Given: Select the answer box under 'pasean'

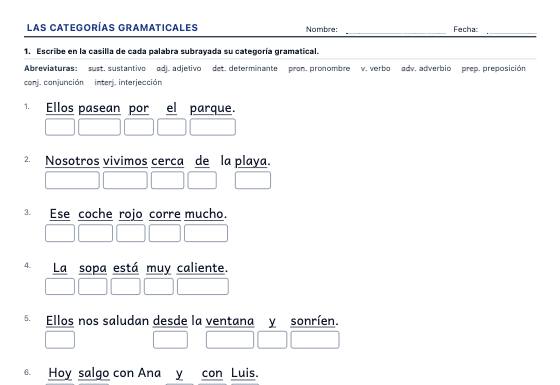Looking at the screenshot, I should pos(99,127).
